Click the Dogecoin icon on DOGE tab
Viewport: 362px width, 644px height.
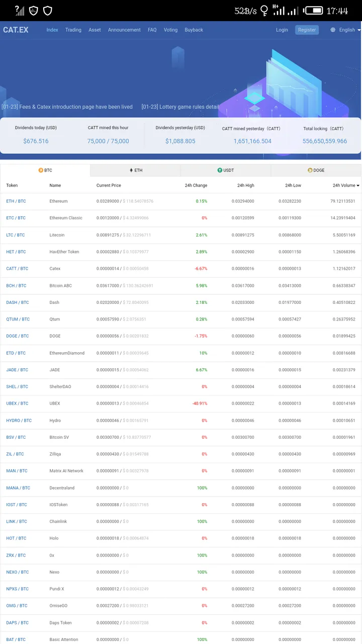310,170
